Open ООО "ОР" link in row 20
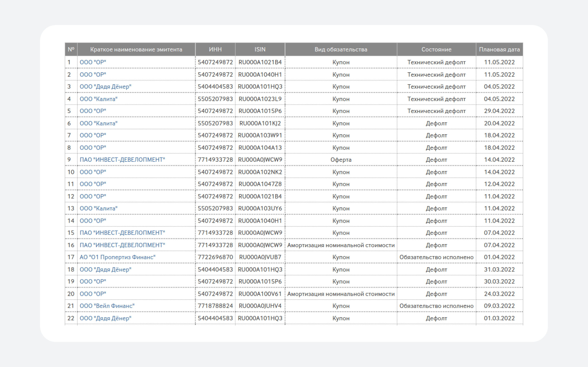 coord(93,294)
